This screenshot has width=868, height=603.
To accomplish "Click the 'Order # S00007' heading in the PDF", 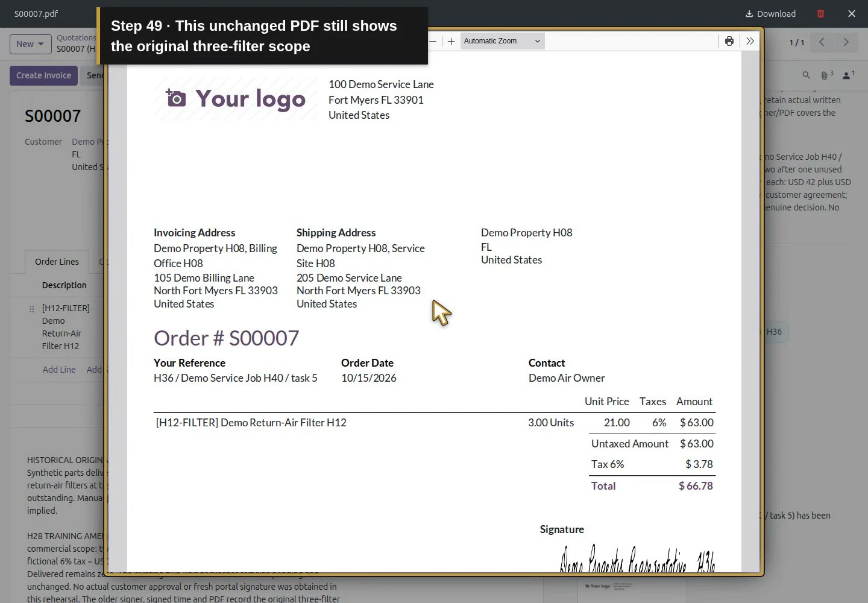I will pyautogui.click(x=226, y=338).
